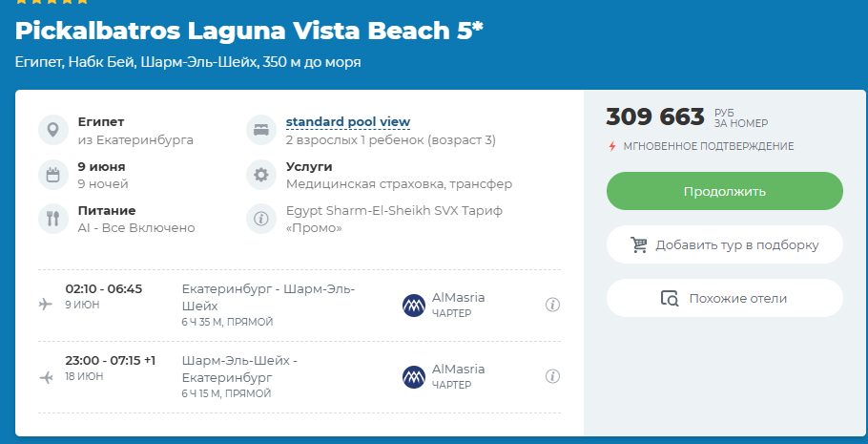Viewport: 868px width, 444px height.
Task: Click the 309 663 руб price
Action: [x=655, y=117]
